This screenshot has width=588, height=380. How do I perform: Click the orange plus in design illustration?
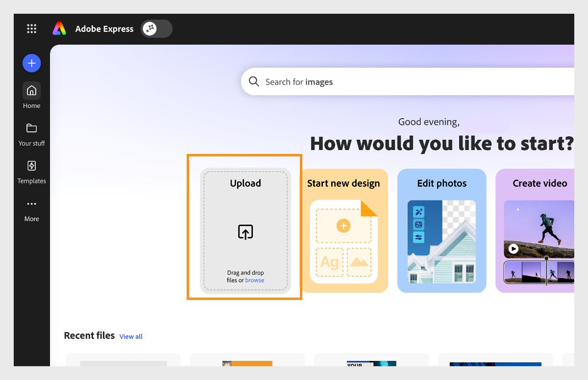coord(343,226)
